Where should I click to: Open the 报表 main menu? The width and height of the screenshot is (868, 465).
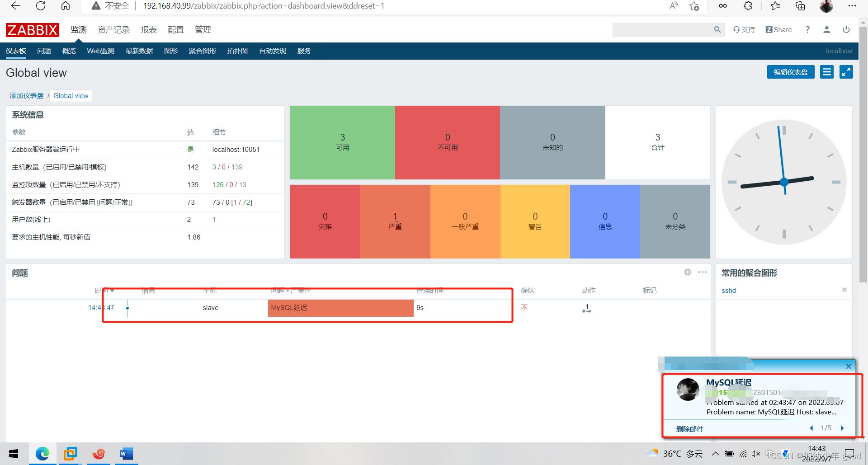pos(148,30)
